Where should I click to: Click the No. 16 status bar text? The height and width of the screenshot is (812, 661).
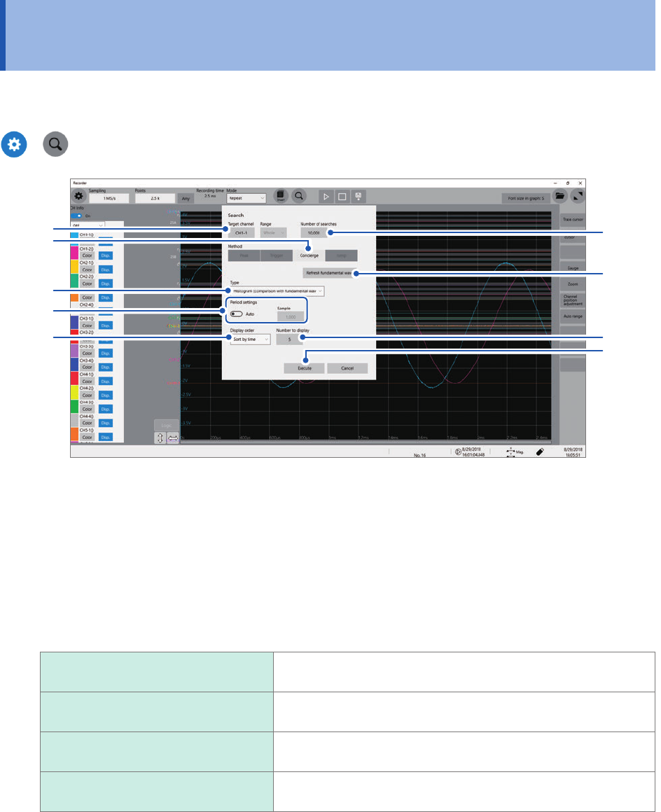click(x=419, y=455)
